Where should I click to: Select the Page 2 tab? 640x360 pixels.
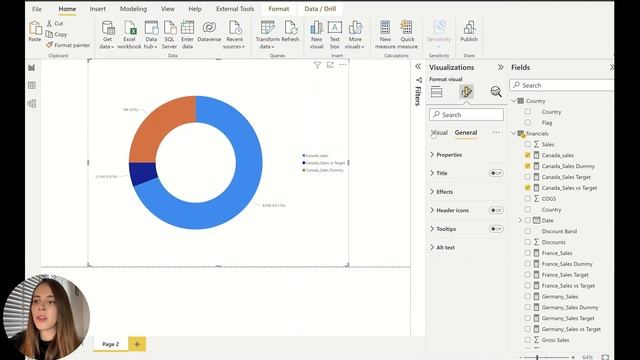[x=111, y=344]
